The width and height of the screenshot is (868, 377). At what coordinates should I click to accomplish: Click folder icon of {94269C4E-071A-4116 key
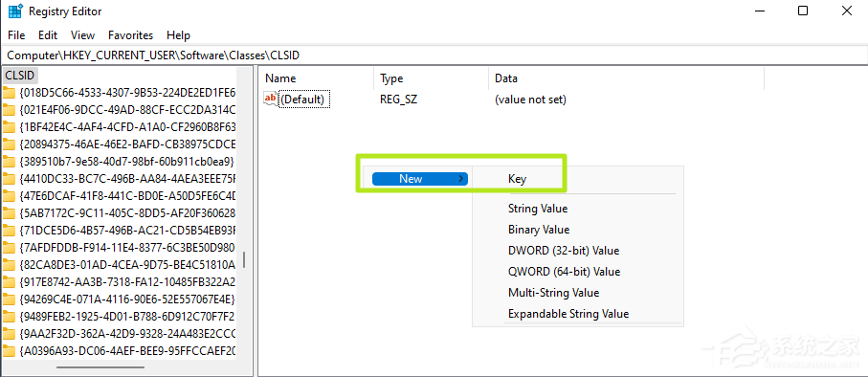click(x=9, y=299)
